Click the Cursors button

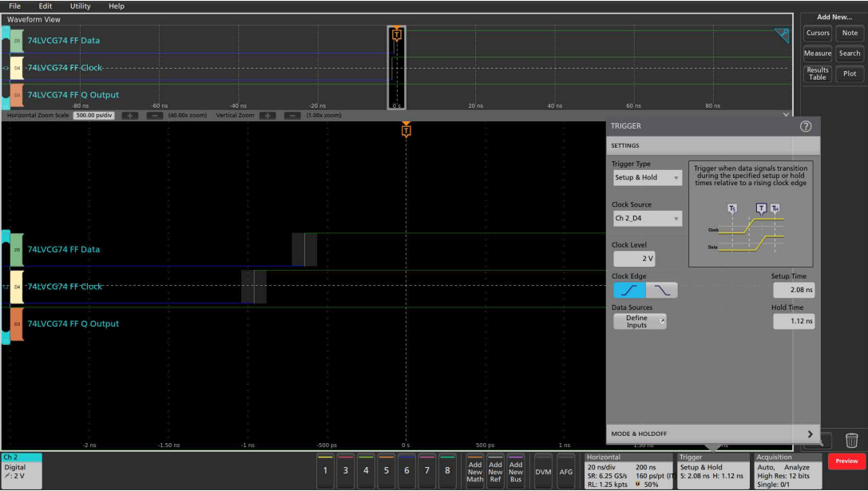pos(818,33)
